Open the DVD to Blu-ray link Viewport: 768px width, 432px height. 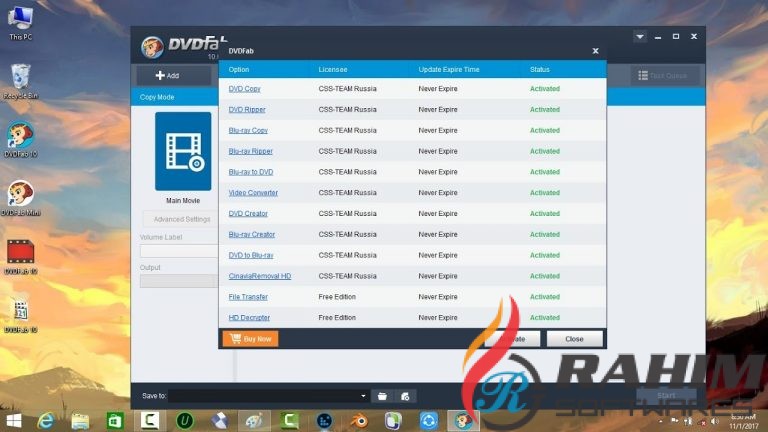[251, 255]
